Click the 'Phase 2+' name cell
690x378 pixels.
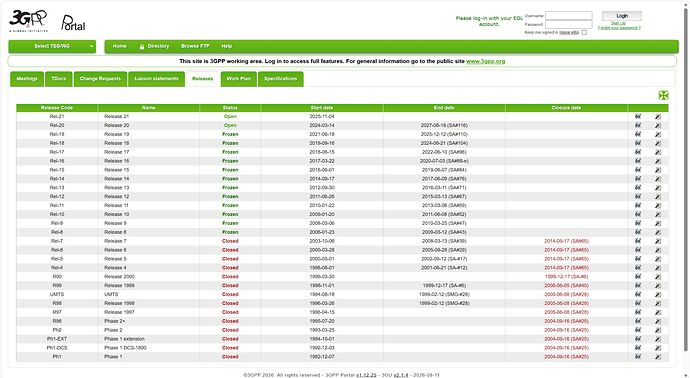(114, 321)
